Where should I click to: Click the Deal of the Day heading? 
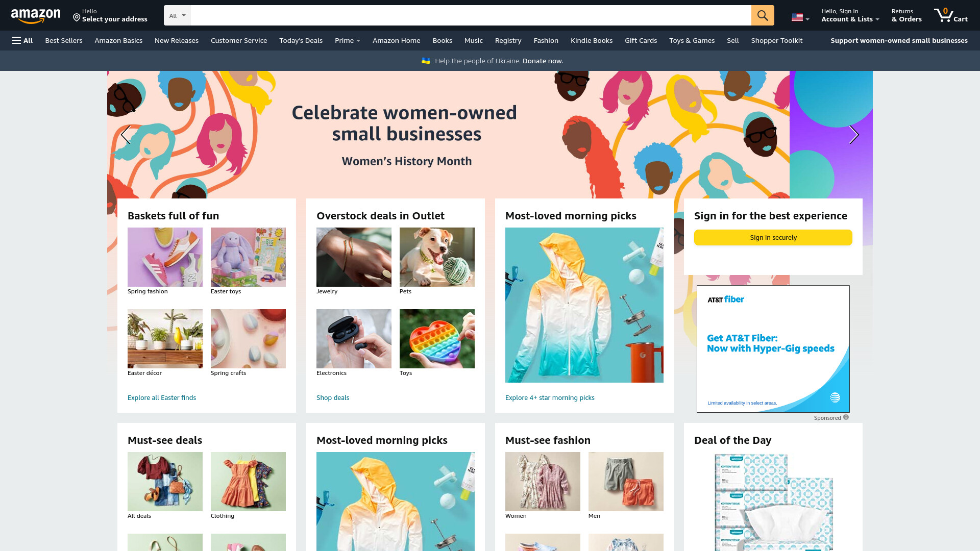click(x=732, y=440)
